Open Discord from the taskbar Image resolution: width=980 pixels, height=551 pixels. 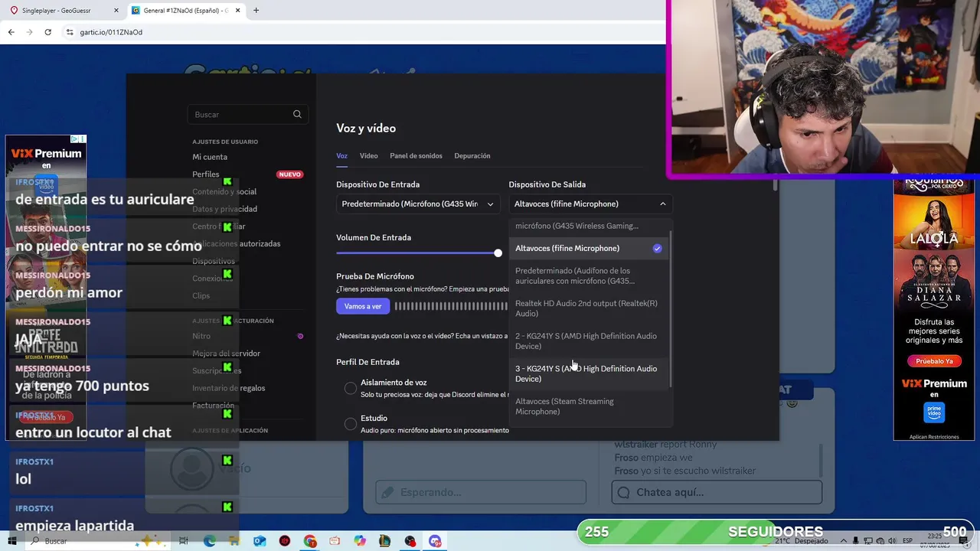[436, 541]
